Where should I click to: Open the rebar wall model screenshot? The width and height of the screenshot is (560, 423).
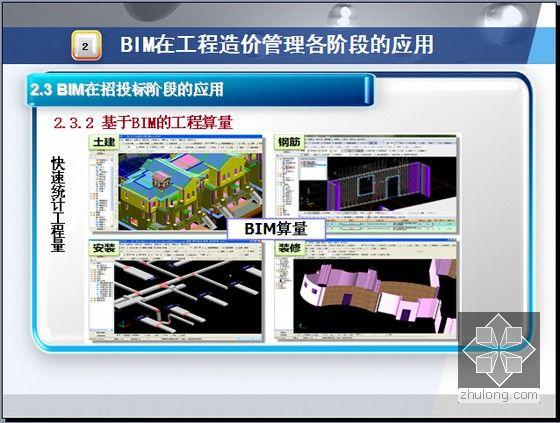point(366,184)
